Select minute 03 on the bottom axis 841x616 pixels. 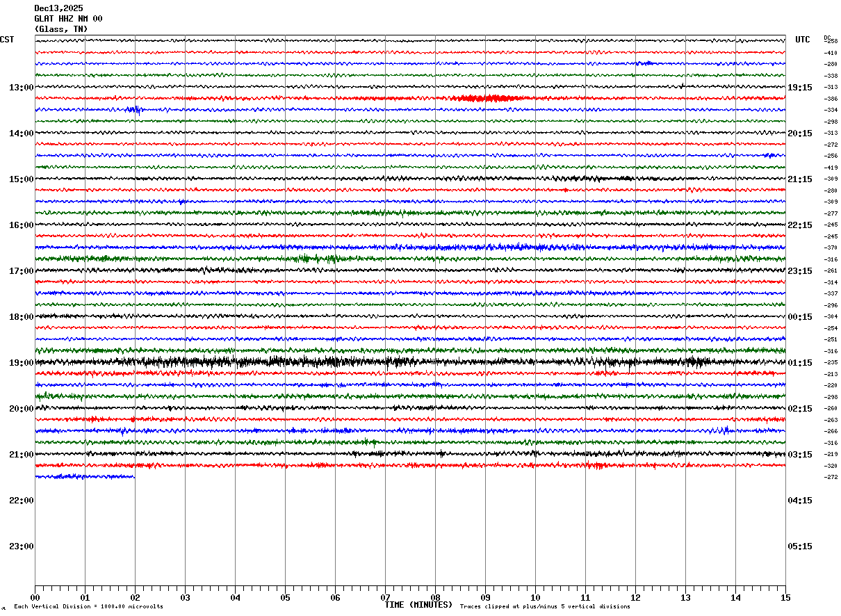click(185, 597)
